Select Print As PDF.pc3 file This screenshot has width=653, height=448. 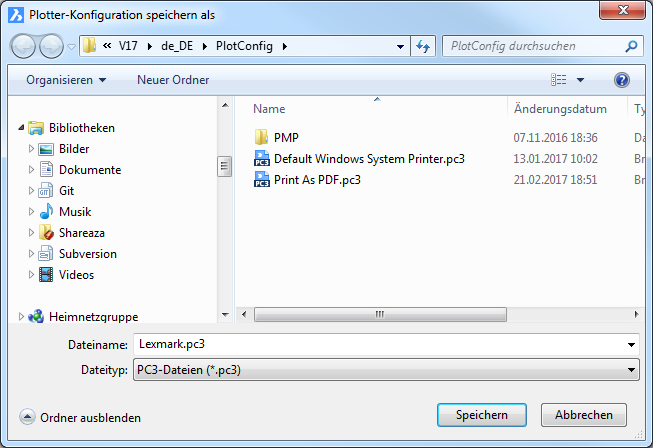pos(316,180)
